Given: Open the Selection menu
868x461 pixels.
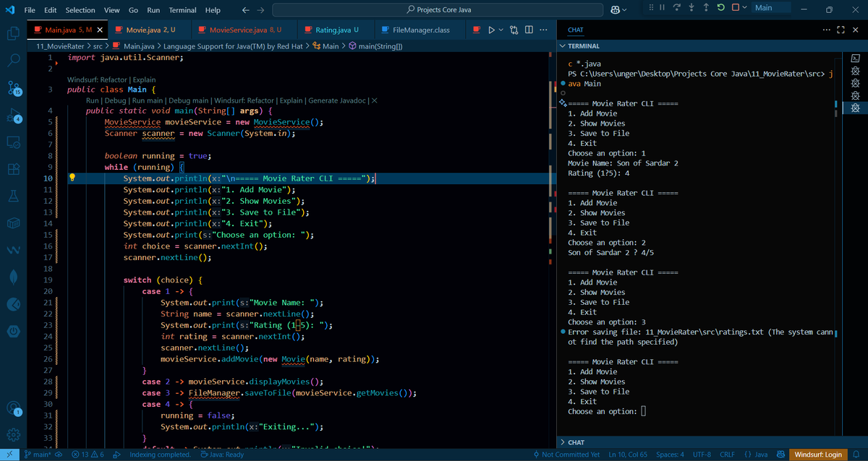Looking at the screenshot, I should 80,10.
